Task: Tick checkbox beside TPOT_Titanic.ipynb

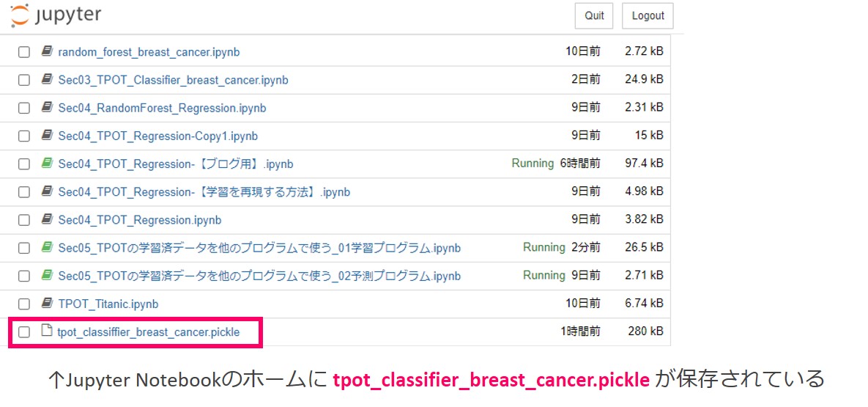Action: (23, 304)
